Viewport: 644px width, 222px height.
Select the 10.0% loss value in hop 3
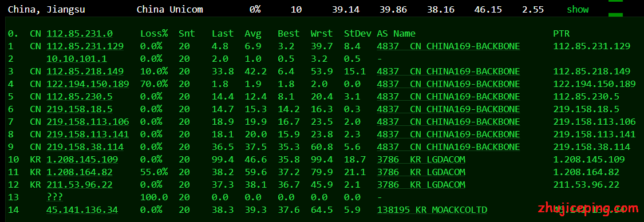coord(154,72)
